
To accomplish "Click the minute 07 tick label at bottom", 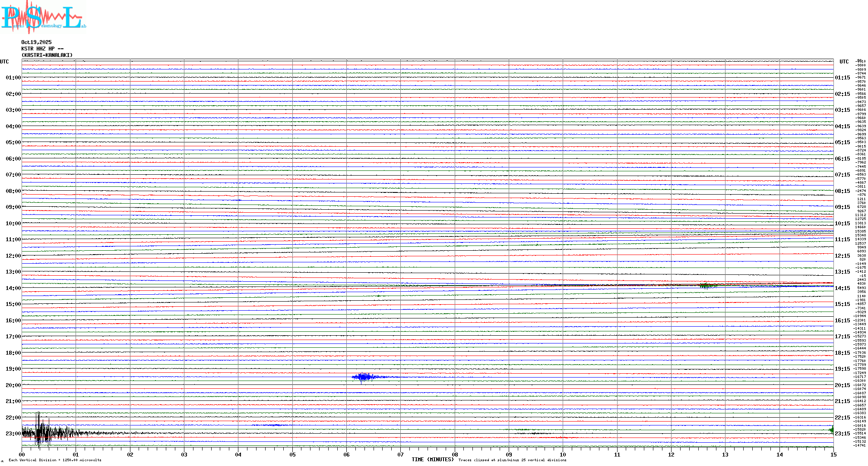I will 400,454.
